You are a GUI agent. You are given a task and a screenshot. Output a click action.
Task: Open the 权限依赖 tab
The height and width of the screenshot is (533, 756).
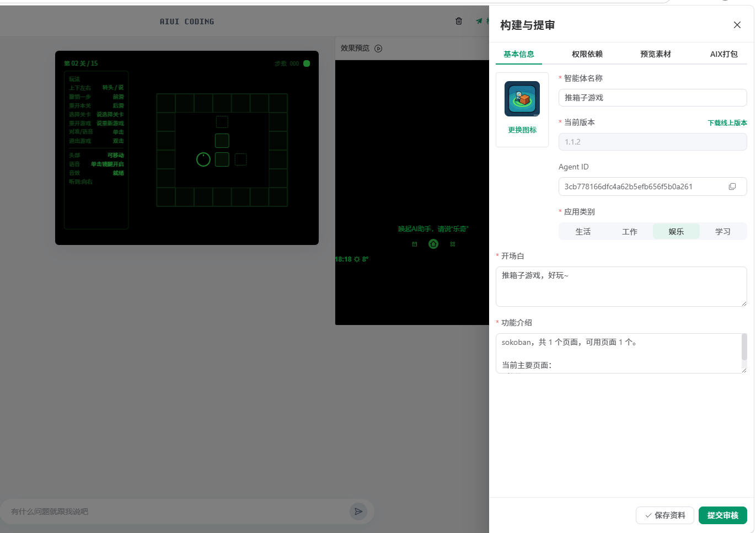point(587,54)
